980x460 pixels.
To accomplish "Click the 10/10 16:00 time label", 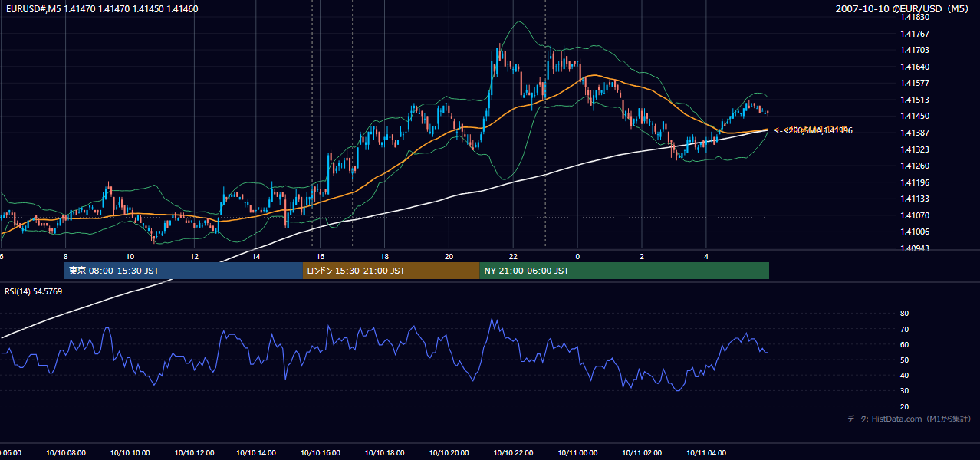I will pyautogui.click(x=321, y=453).
